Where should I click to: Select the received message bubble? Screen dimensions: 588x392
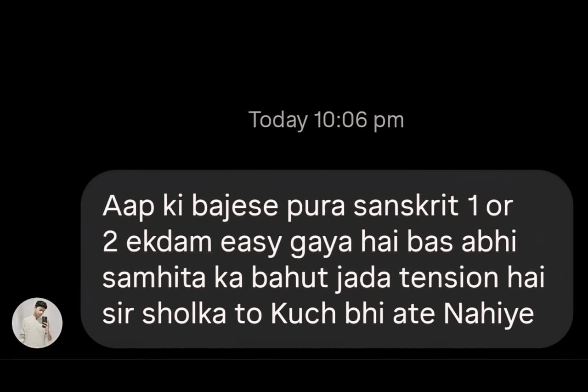[327, 259]
